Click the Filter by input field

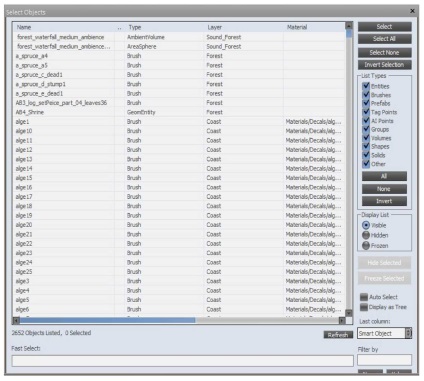coord(384,360)
